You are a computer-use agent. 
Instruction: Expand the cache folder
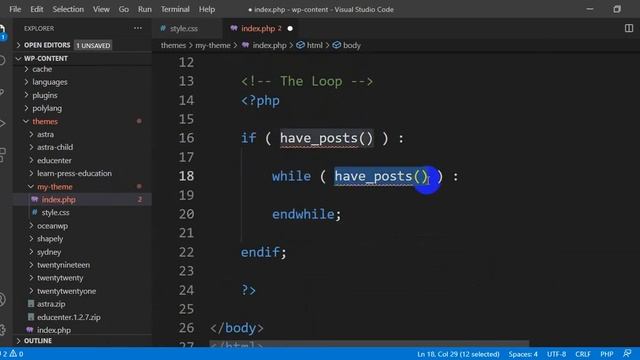point(42,69)
